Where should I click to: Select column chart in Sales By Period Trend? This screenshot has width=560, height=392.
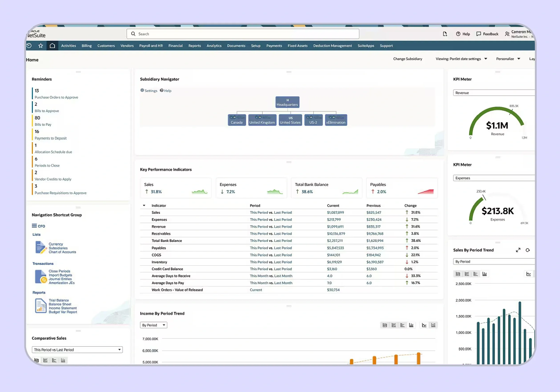point(484,274)
